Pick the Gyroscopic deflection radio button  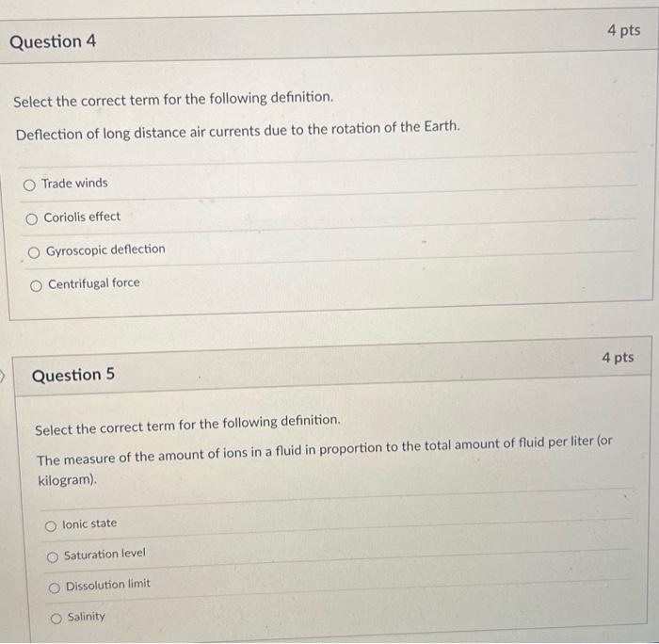point(34,252)
